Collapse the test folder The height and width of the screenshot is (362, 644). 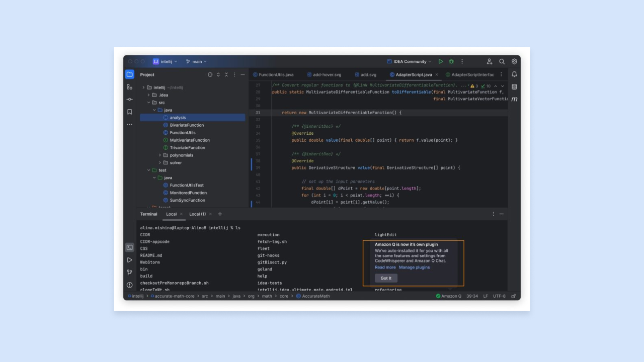pyautogui.click(x=149, y=170)
